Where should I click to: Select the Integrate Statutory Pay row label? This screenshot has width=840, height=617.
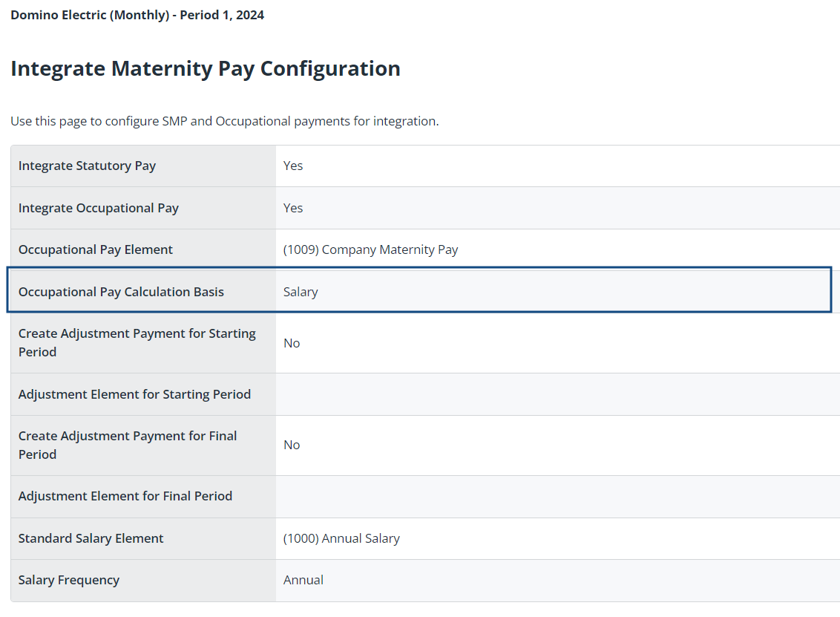87,166
